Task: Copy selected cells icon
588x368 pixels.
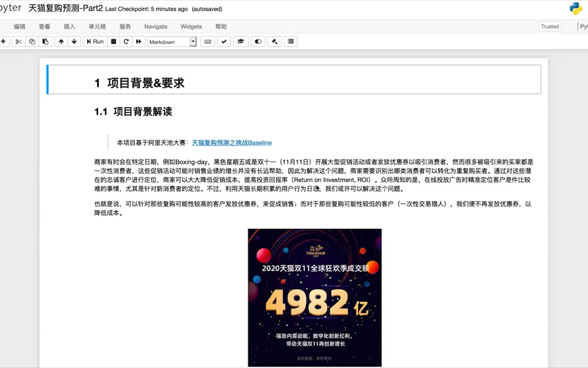Action: (x=32, y=42)
